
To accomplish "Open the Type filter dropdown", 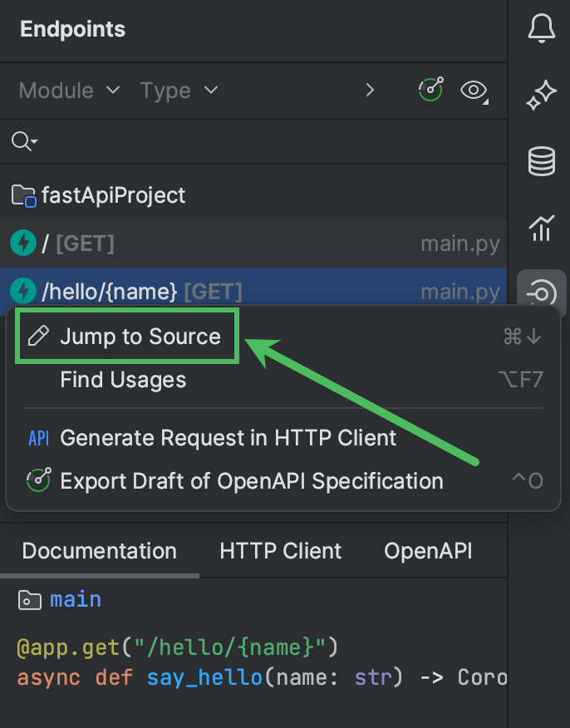I will [179, 91].
